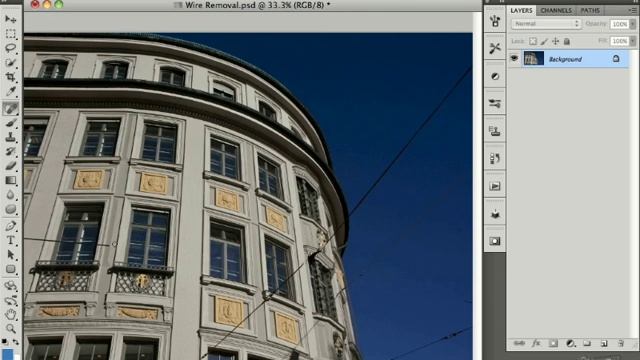Toggle lock transparent pixels
Viewport: 640px width, 360px height.
click(x=533, y=41)
